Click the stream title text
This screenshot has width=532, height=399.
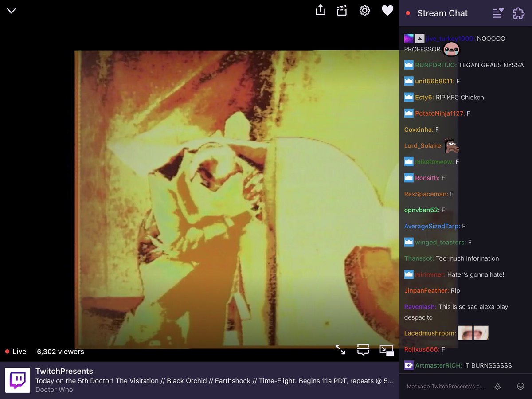pyautogui.click(x=214, y=381)
